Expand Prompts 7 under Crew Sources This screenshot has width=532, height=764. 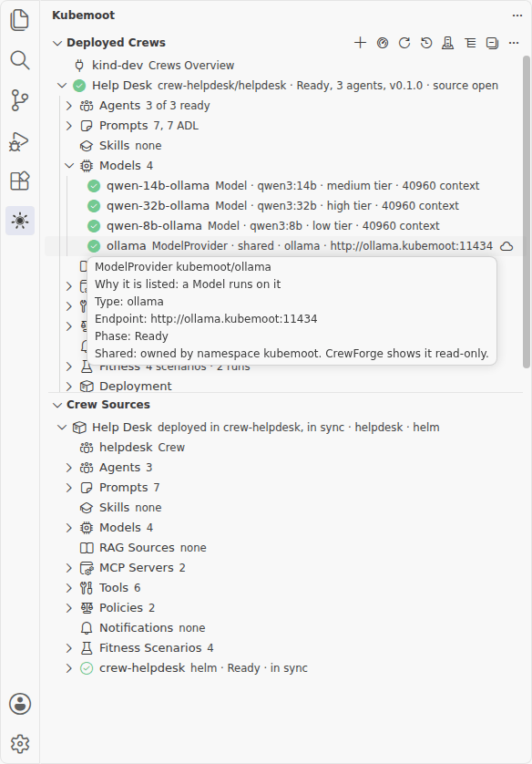pyautogui.click(x=69, y=488)
